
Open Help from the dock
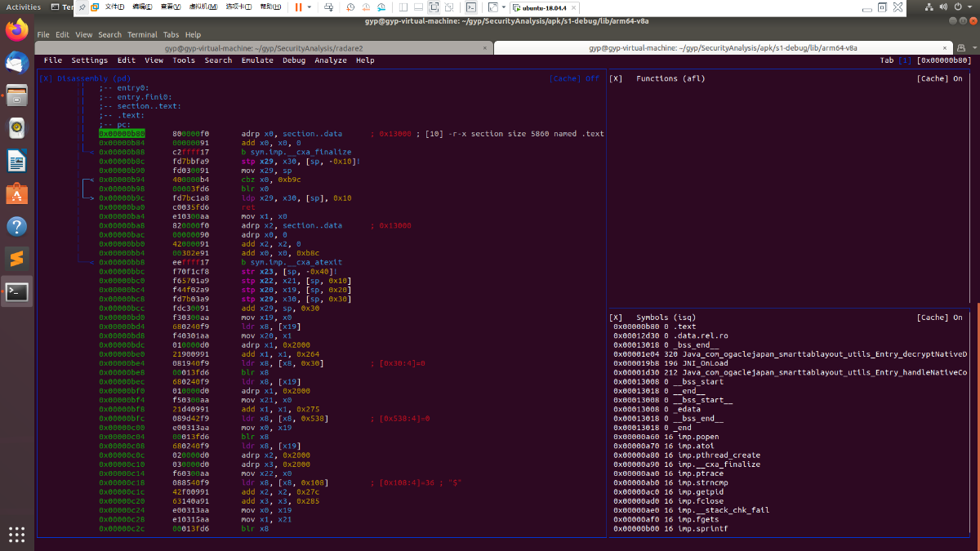point(17,226)
